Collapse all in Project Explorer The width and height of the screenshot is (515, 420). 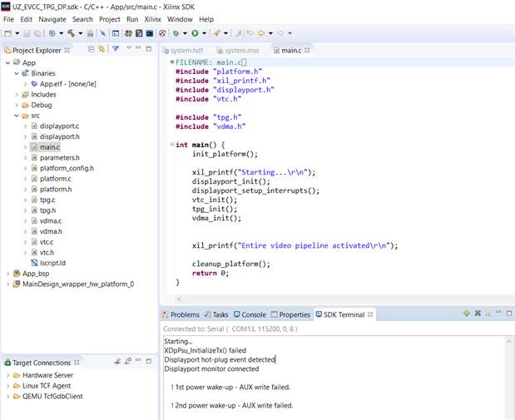click(x=90, y=50)
